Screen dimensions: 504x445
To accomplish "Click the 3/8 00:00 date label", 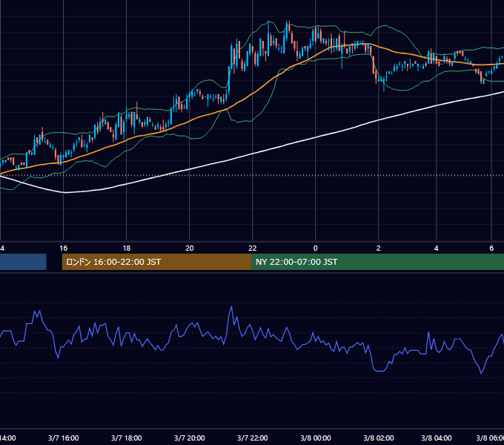I will click(x=315, y=438).
